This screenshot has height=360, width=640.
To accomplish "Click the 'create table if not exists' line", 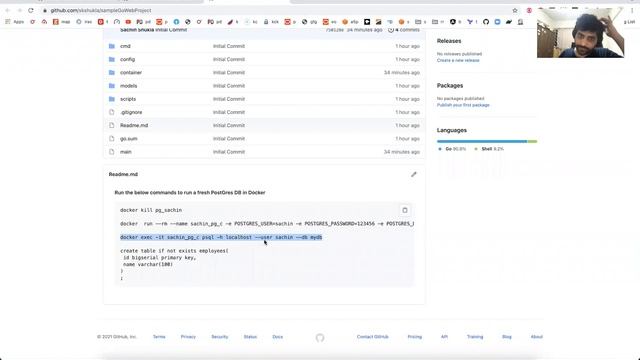I will click(x=174, y=251).
